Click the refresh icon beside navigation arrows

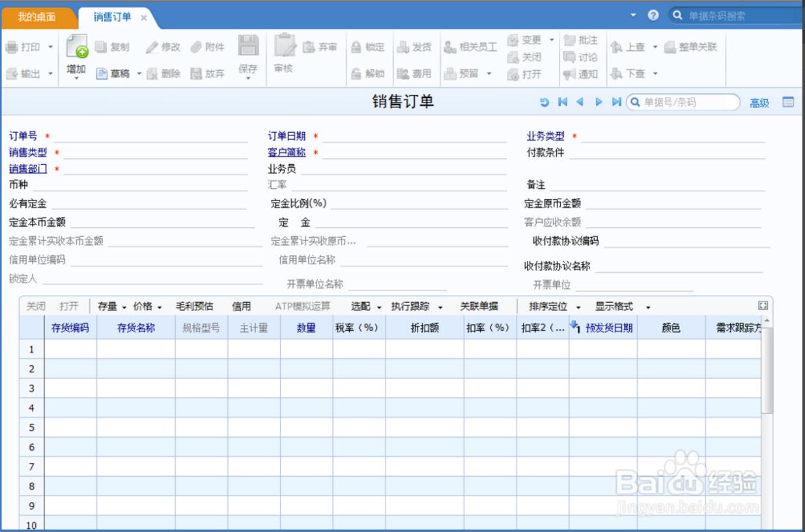point(544,102)
